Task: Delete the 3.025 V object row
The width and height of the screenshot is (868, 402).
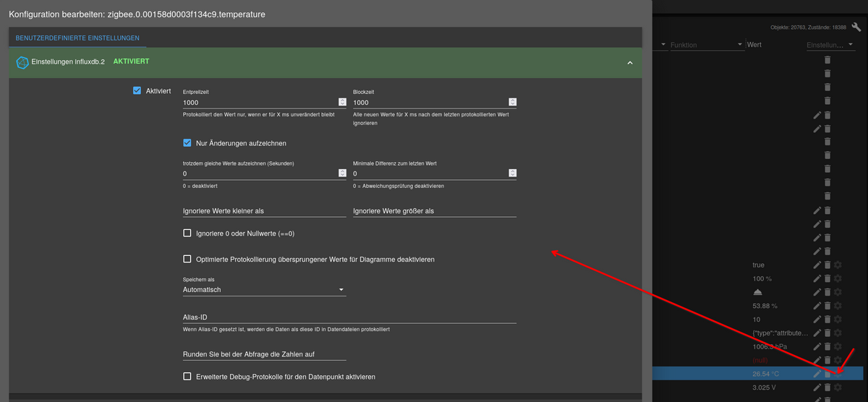Action: pyautogui.click(x=827, y=388)
